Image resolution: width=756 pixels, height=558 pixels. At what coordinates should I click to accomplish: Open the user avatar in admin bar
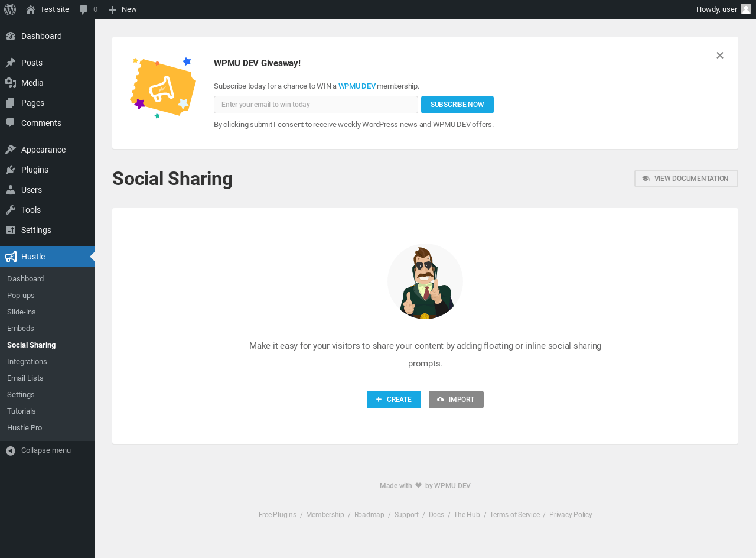pos(746,9)
